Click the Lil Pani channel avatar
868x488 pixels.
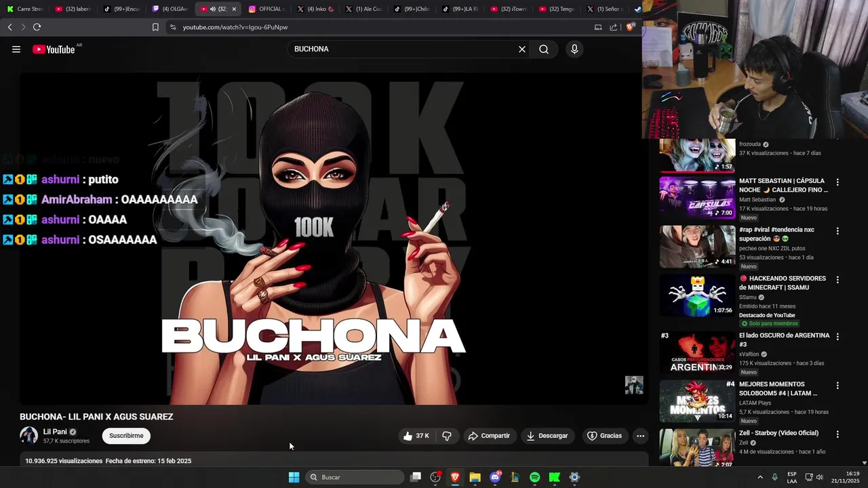[28, 436]
